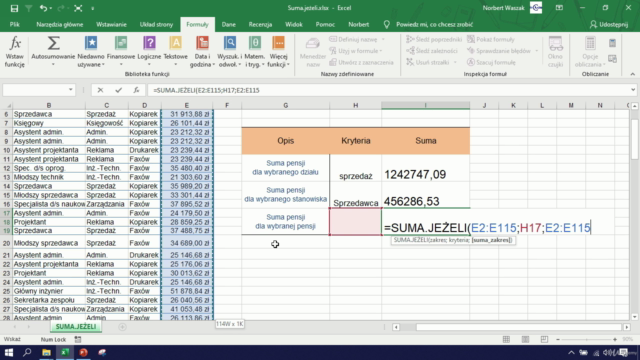Open Sprawdzanie błędów dropdown arrow
The height and width of the screenshot is (360, 640).
[x=537, y=51]
